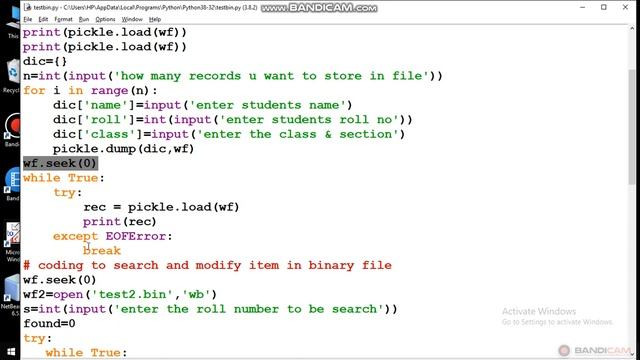Click the 'rec = pickle.load(wf)' line
Screen dimensions: 640x360
click(x=161, y=207)
